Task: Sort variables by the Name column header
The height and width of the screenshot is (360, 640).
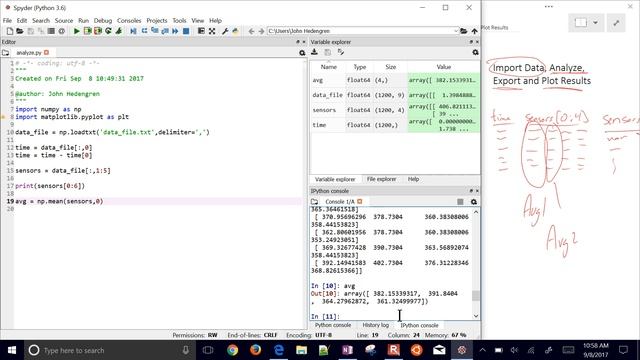Action: pyautogui.click(x=329, y=67)
